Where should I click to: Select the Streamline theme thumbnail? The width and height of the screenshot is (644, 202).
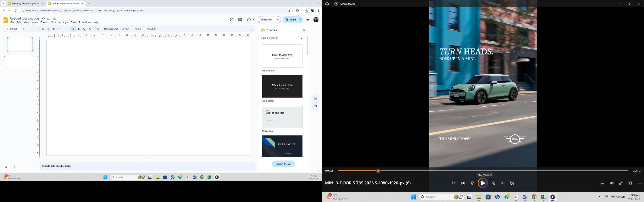[x=282, y=116]
